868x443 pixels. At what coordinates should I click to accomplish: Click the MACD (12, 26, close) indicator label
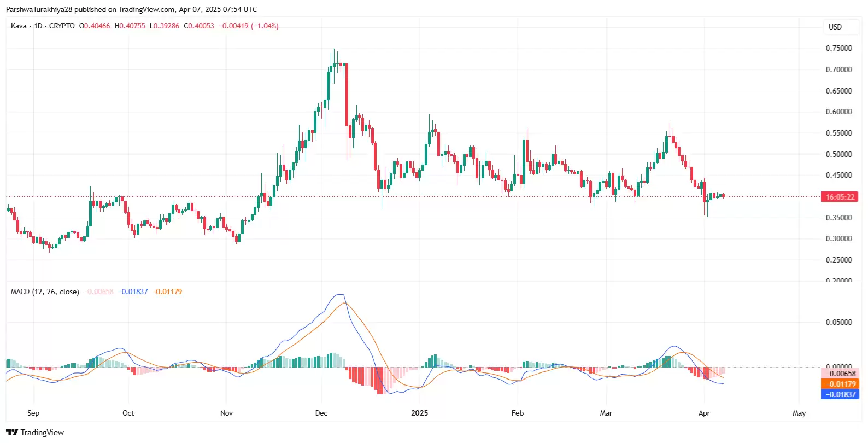45,292
